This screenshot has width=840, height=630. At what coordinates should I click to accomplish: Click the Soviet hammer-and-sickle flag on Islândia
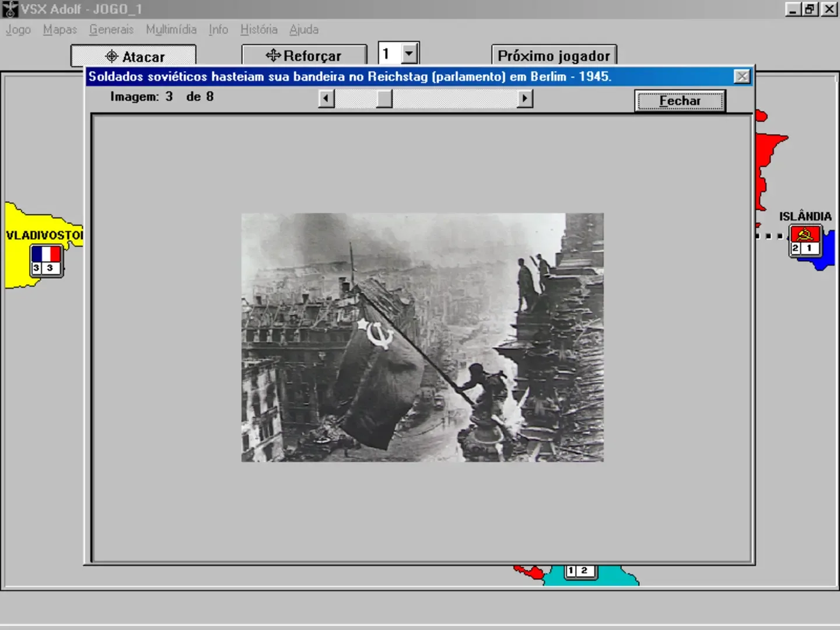click(804, 236)
